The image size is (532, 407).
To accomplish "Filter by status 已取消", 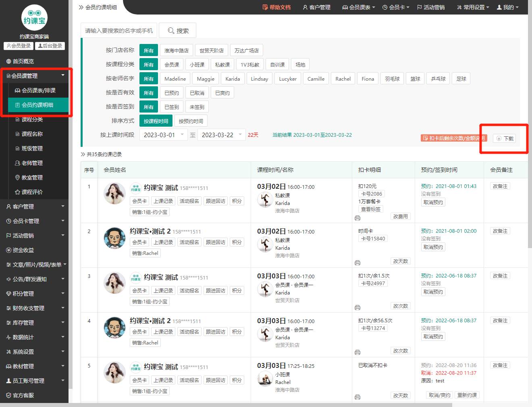I will click(x=197, y=93).
